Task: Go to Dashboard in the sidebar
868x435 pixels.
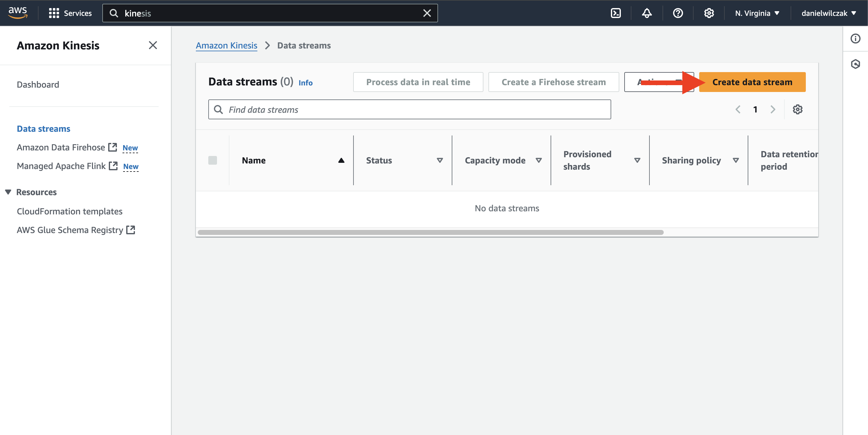Action: [x=38, y=85]
